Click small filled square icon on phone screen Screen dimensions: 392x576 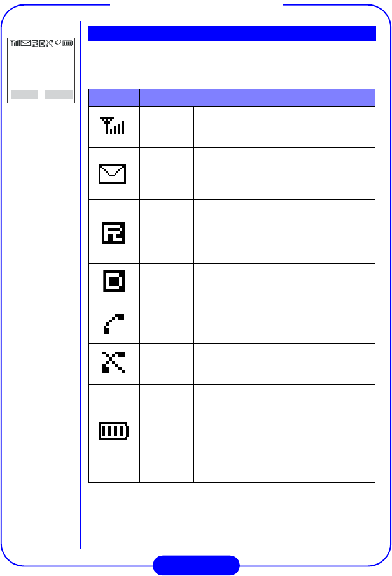pos(42,43)
